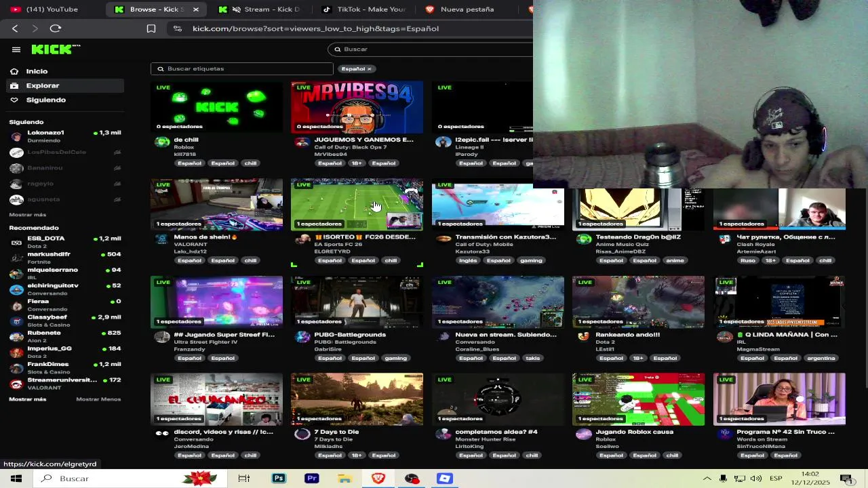Screen dimensions: 868x488
Task: Open markushdlfr recommended channel
Action: [x=66, y=258]
